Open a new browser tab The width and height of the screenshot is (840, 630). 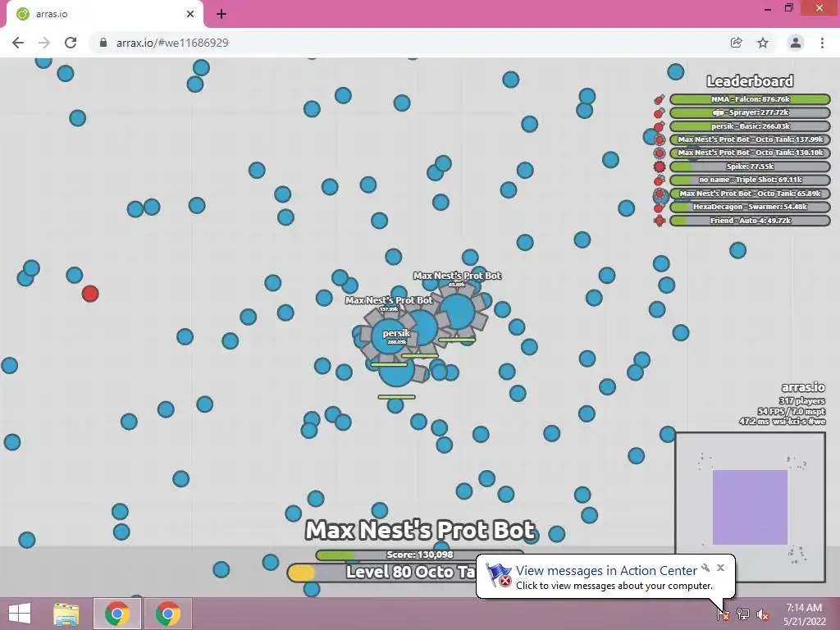(x=221, y=14)
